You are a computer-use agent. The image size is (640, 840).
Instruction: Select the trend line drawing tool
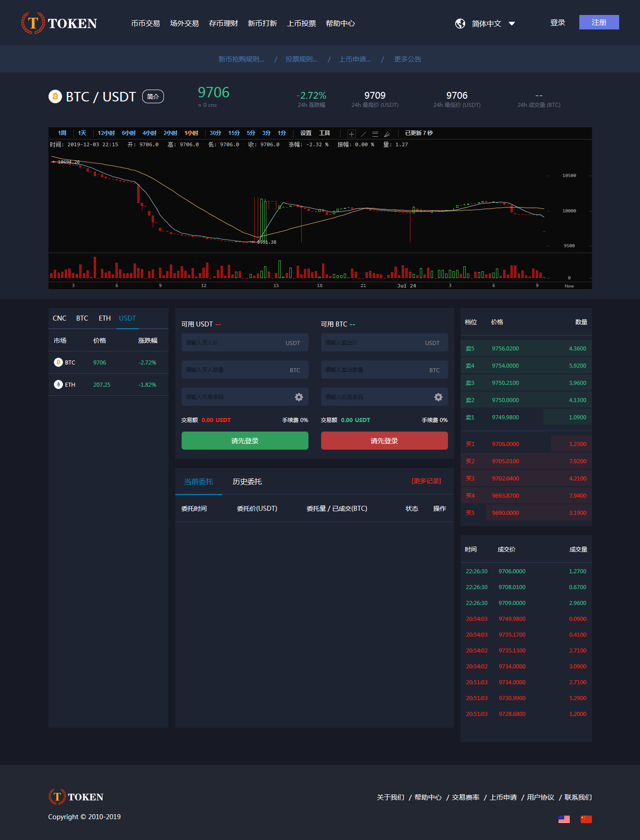pos(363,134)
